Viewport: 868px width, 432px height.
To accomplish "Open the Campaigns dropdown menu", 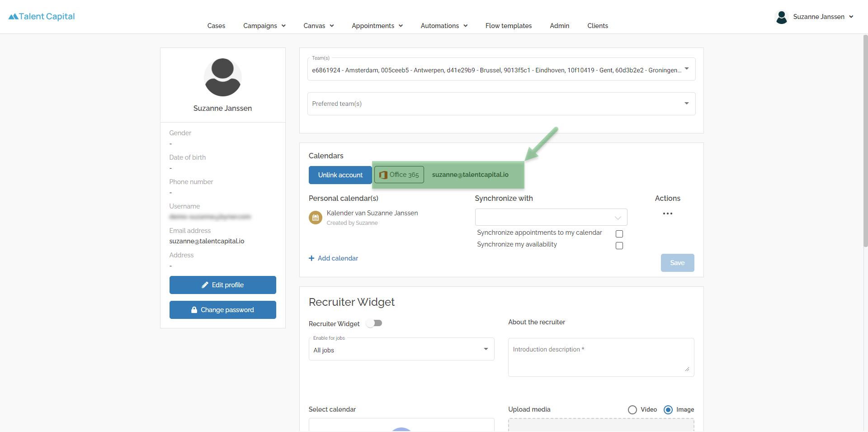I will pyautogui.click(x=264, y=26).
